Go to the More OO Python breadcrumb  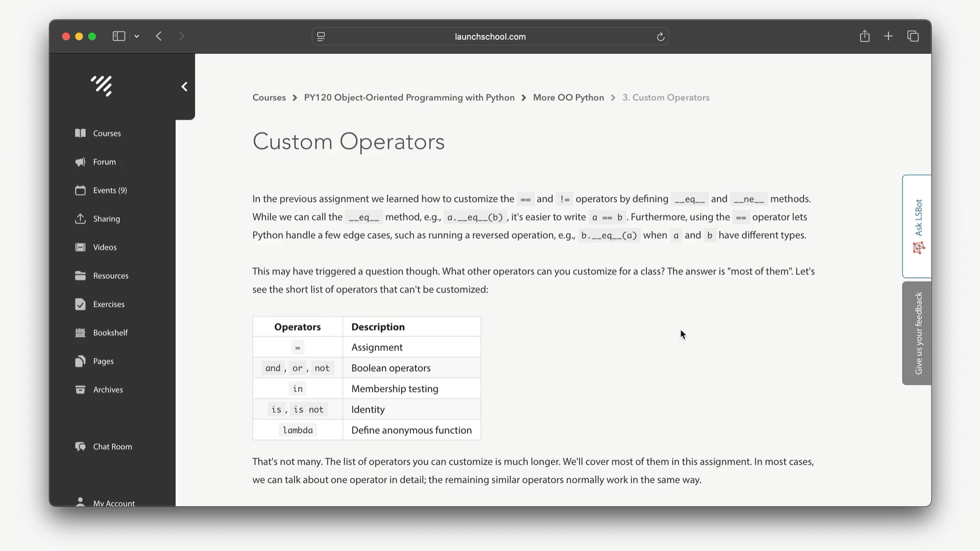(568, 97)
